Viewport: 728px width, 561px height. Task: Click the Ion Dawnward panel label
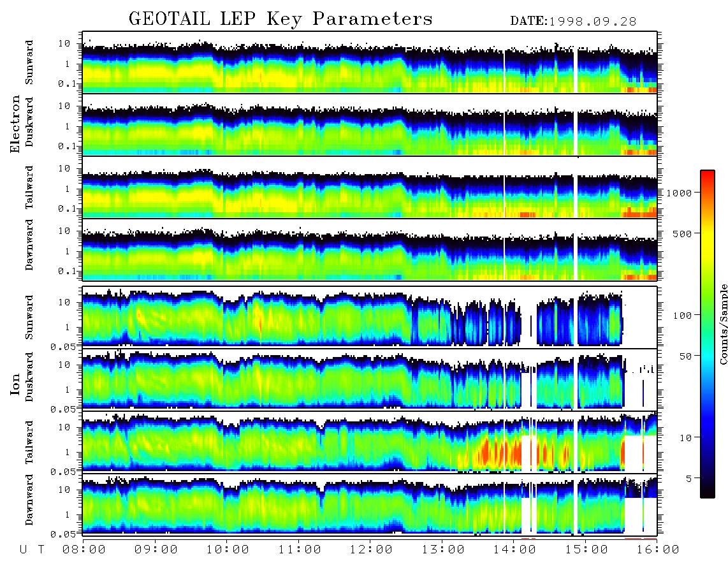click(29, 500)
